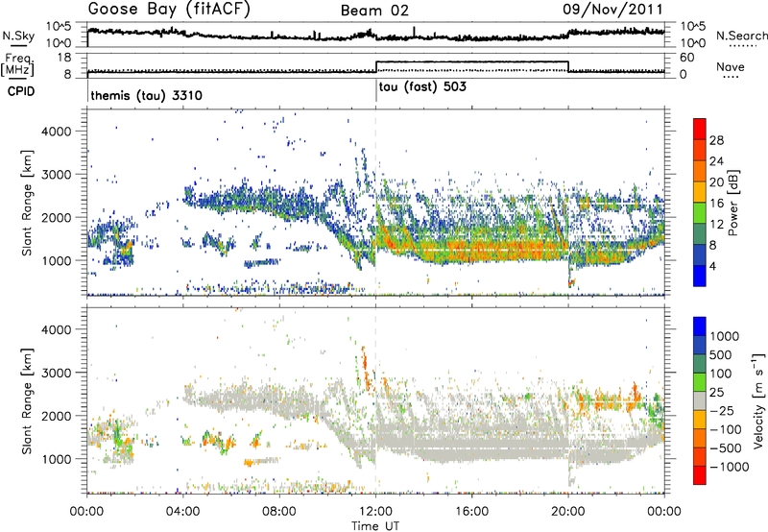Click the '-25' label on Velocity color bar

[725, 411]
